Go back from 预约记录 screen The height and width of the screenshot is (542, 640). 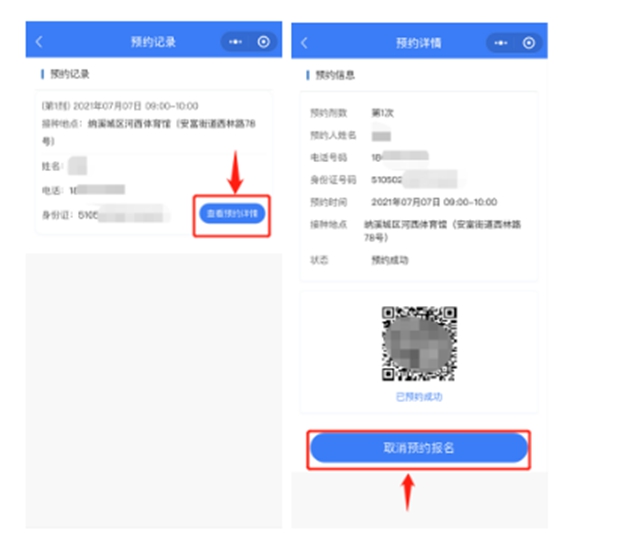[x=39, y=42]
